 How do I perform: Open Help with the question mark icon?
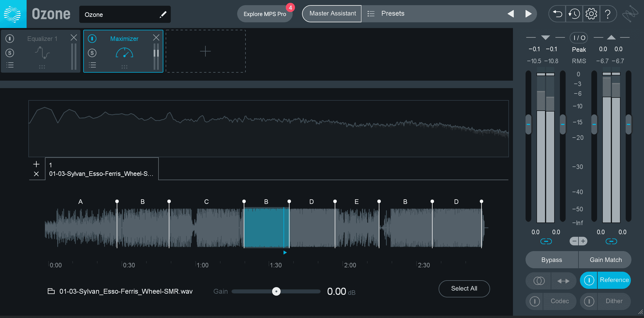point(608,14)
